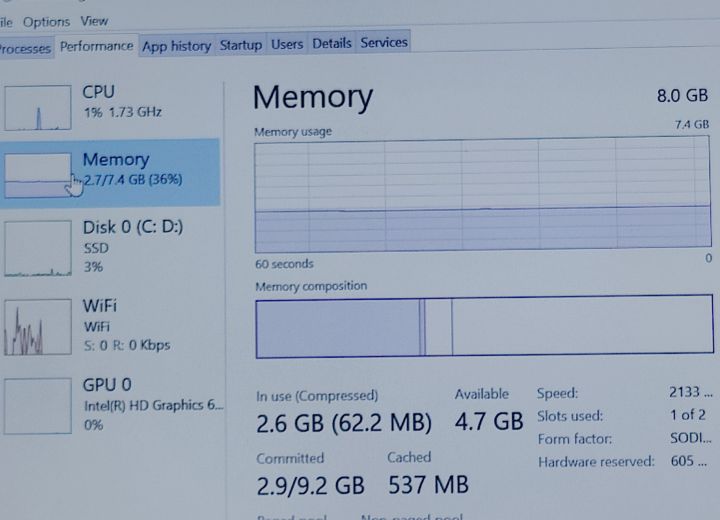Screen dimensions: 720x520
Task: Open the Details tab
Action: (x=332, y=43)
